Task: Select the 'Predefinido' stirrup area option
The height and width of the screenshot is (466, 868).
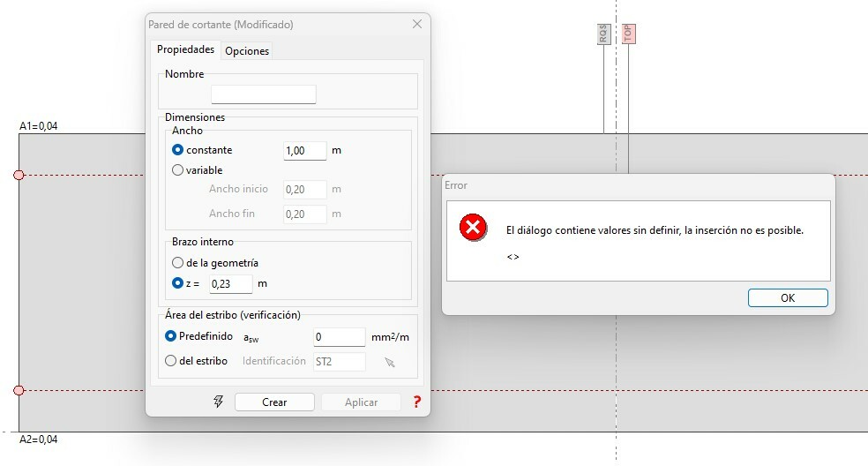Action: (171, 336)
